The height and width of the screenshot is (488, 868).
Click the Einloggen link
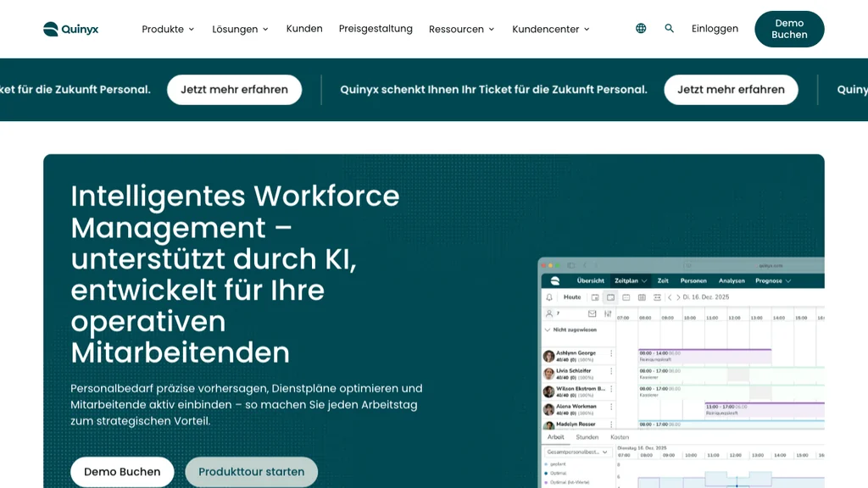pos(715,28)
